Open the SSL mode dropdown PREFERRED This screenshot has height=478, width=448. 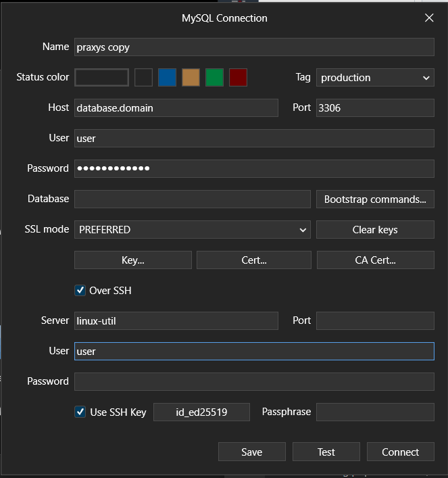pos(193,230)
